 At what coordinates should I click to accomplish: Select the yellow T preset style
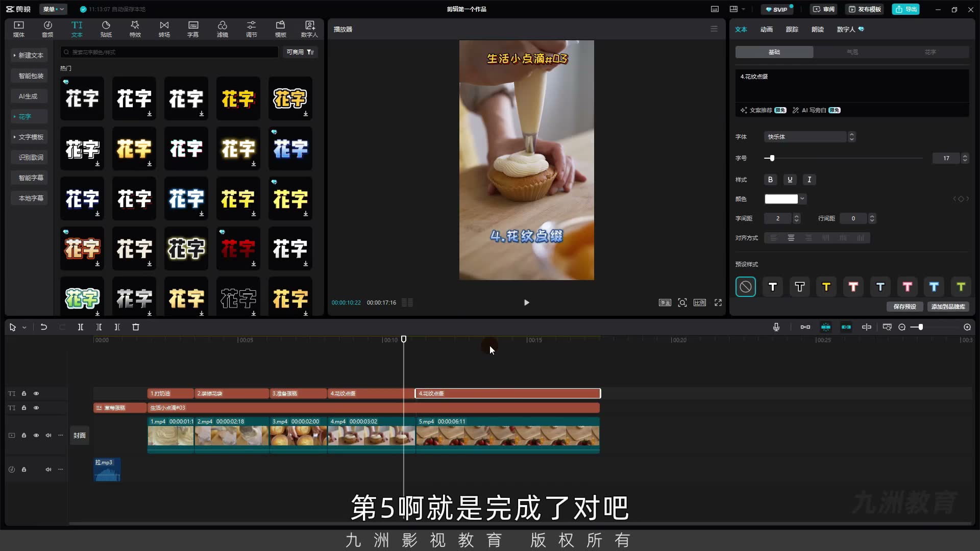(826, 287)
